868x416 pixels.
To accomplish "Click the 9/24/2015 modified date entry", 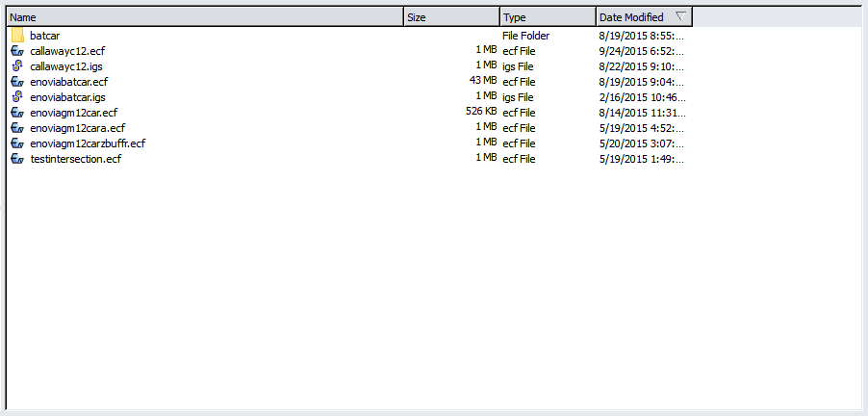I will click(641, 51).
